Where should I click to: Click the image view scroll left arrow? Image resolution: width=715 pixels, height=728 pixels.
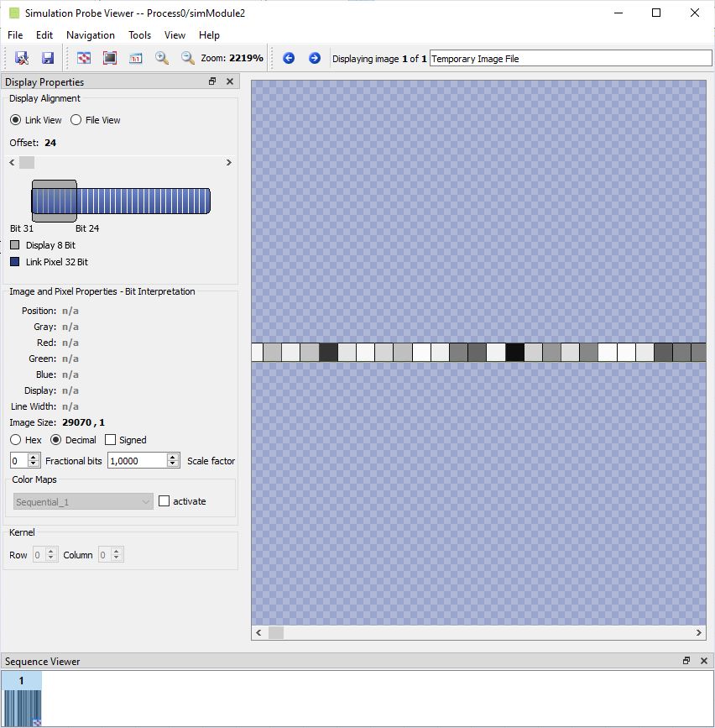(x=259, y=633)
